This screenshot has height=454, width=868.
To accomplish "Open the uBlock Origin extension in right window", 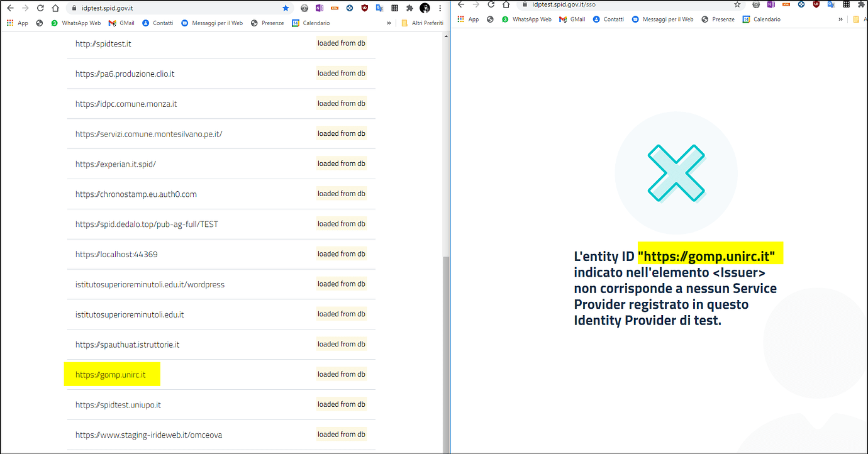I will (x=816, y=4).
